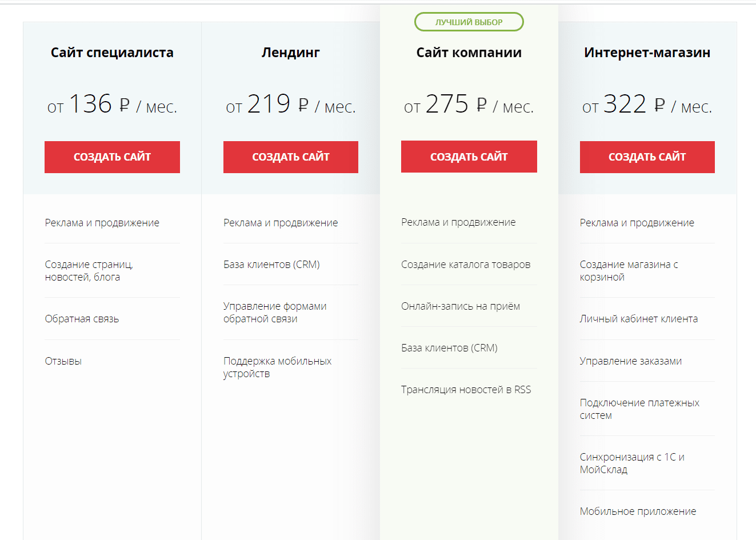
Task: Click Создать сайт under Лендинг plan
Action: click(x=291, y=157)
